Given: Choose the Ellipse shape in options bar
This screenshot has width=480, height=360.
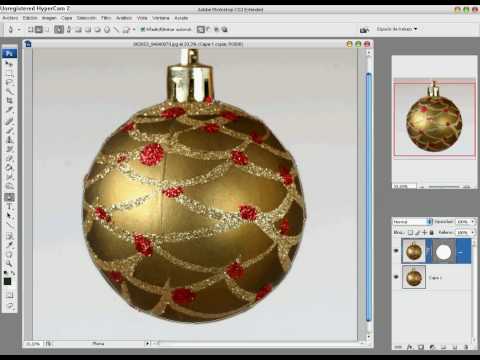Looking at the screenshot, I should point(98,29).
